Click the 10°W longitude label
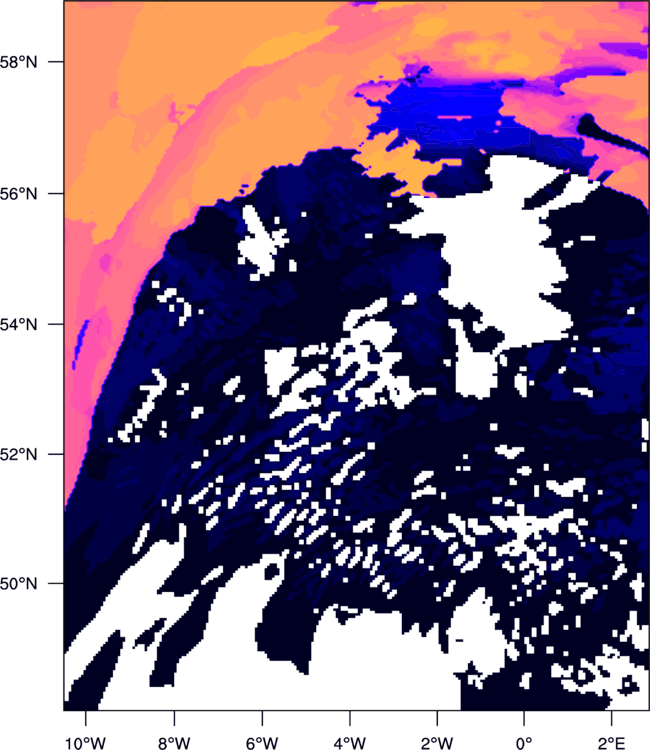This screenshot has width=650, height=750. click(x=86, y=742)
